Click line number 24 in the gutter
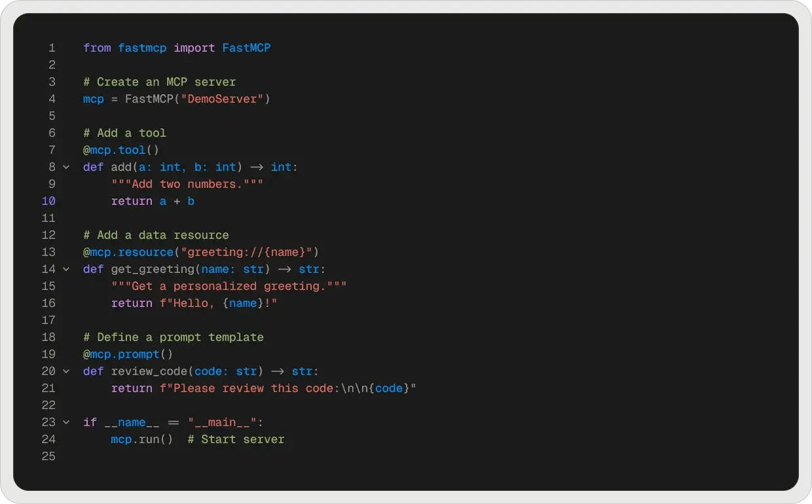 pyautogui.click(x=48, y=439)
